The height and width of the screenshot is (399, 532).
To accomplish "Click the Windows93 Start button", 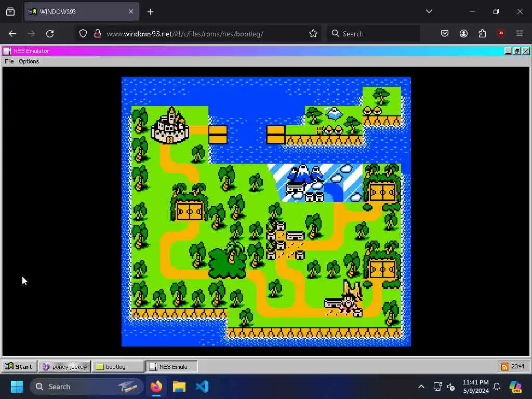I will (x=19, y=366).
